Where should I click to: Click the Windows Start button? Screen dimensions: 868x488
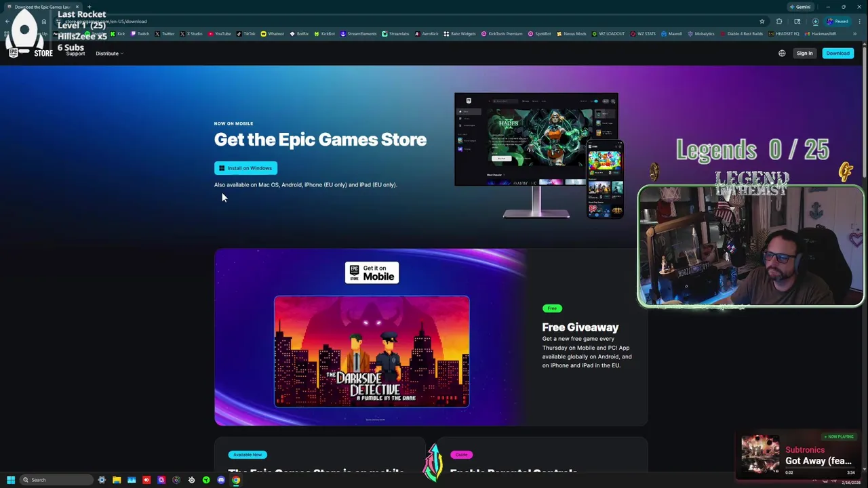point(11,480)
